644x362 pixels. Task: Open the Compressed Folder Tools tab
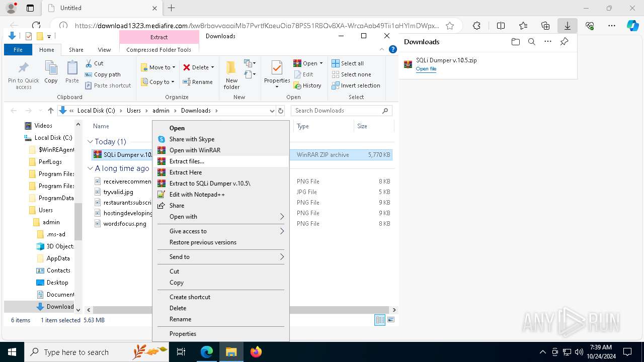tap(159, 50)
